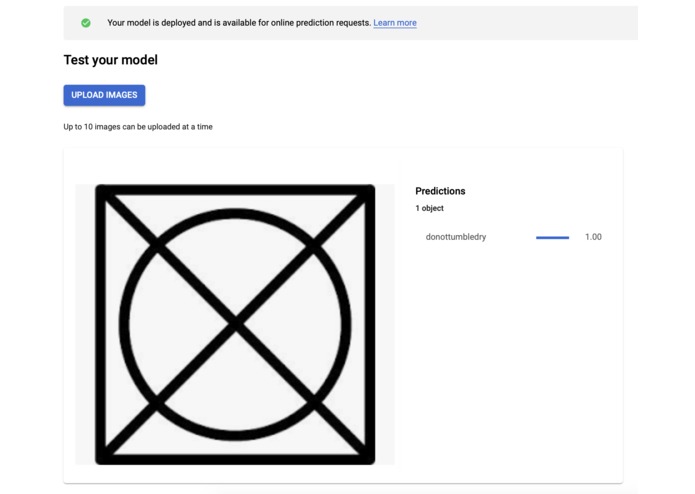Click the green deployed checkmark icon
695x494 pixels.
86,23
